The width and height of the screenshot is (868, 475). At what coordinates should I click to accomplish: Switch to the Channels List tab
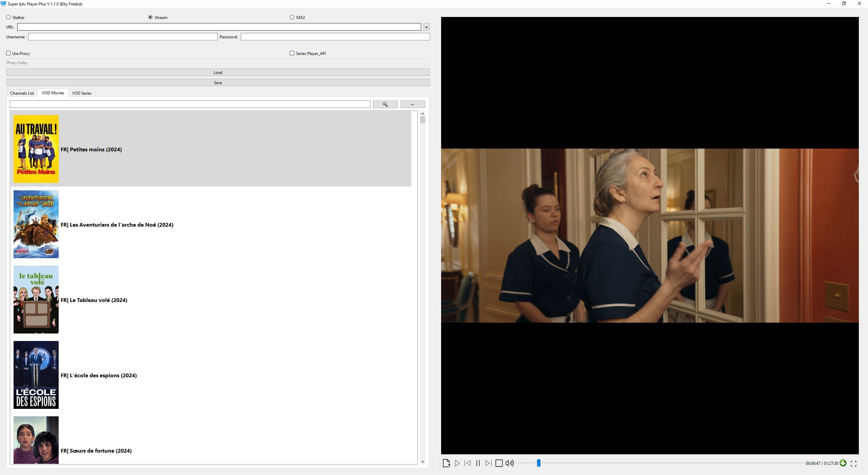(x=22, y=93)
